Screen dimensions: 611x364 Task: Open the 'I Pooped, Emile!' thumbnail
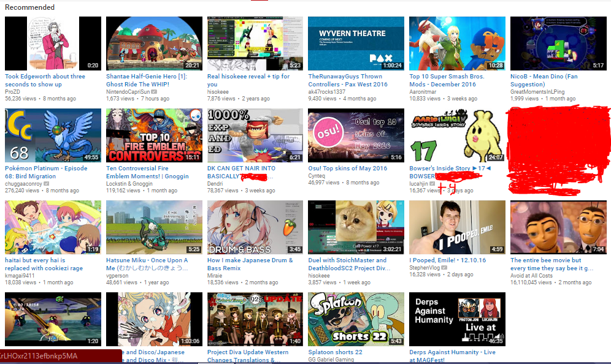[458, 227]
